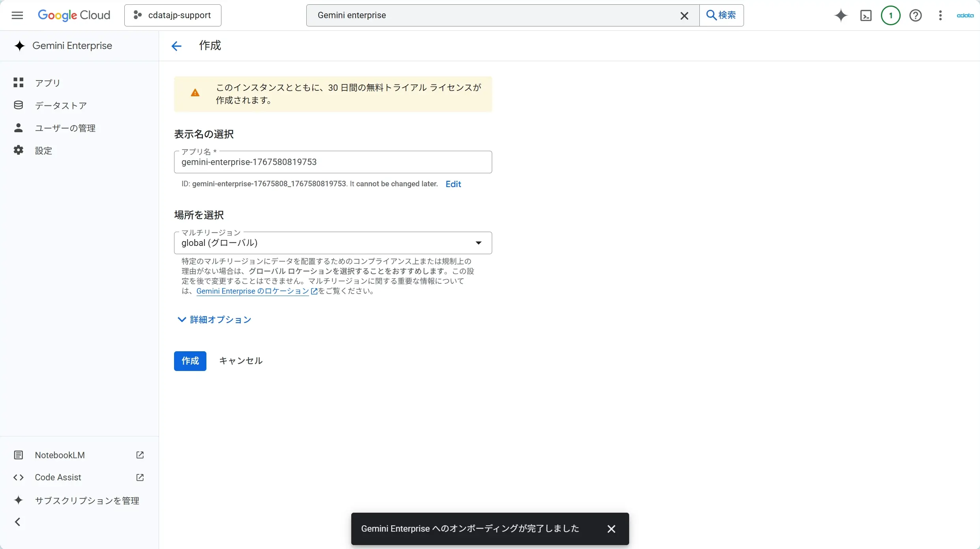Open the マルチリージョン global dropdown
This screenshot has height=549, width=980.
[x=333, y=243]
